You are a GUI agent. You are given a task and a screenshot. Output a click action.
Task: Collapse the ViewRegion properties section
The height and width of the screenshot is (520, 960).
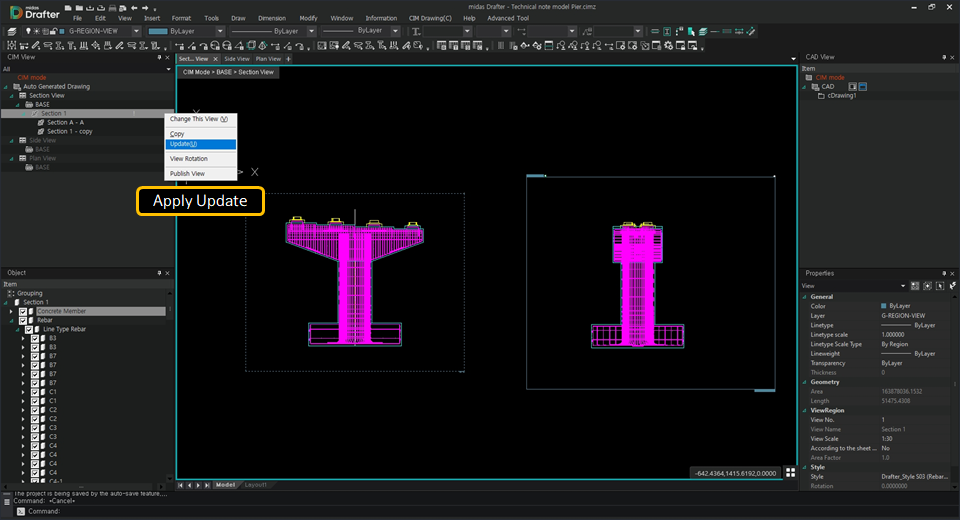(805, 411)
